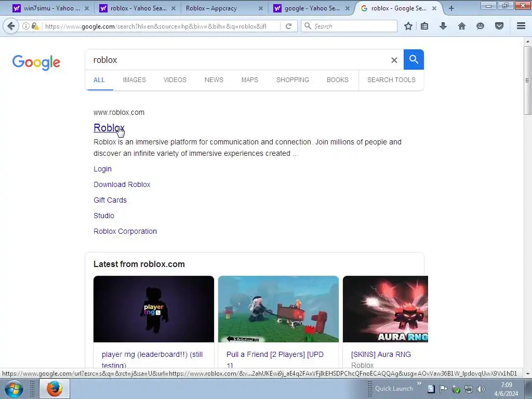This screenshot has width=532, height=399.
Task: Click the Latest from roblox.com heading
Action: [x=139, y=264]
